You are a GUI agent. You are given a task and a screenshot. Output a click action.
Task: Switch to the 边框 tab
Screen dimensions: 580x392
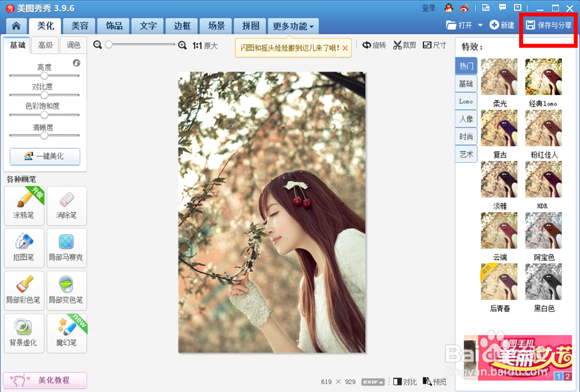(182, 26)
